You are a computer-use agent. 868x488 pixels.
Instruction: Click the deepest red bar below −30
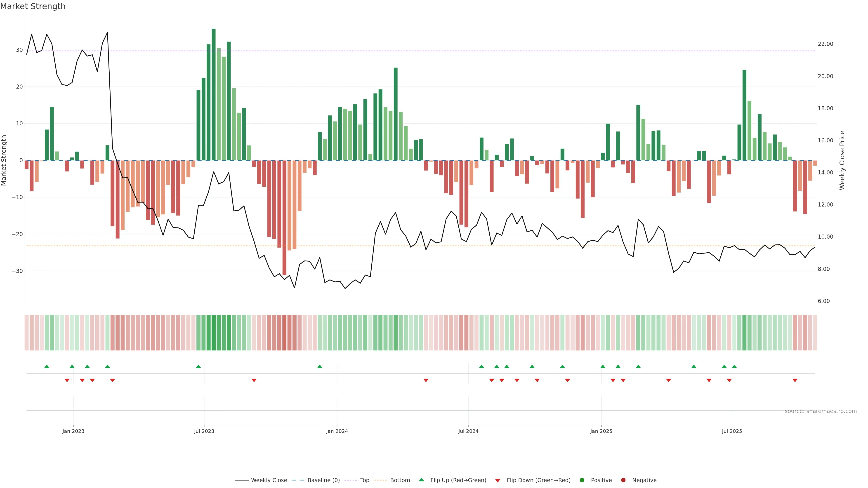(x=284, y=218)
